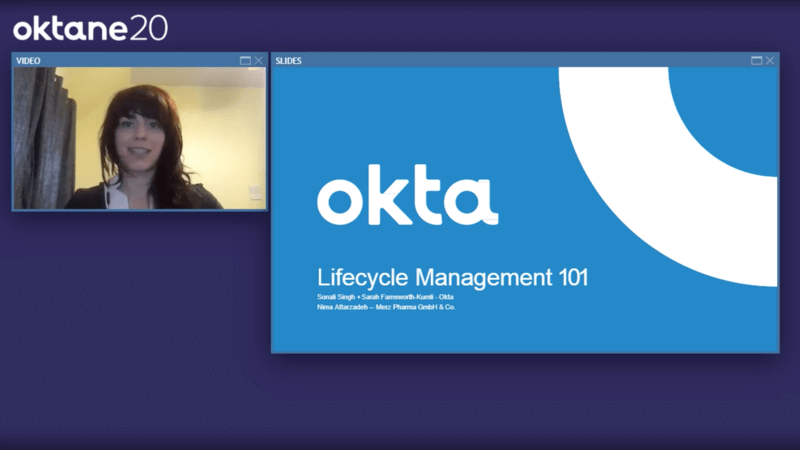
Task: Click the empty SLIDES title bar area
Action: (520, 61)
